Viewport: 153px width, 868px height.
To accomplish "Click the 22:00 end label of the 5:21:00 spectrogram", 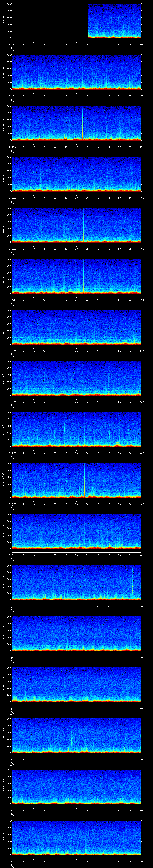I will [141, 657].
